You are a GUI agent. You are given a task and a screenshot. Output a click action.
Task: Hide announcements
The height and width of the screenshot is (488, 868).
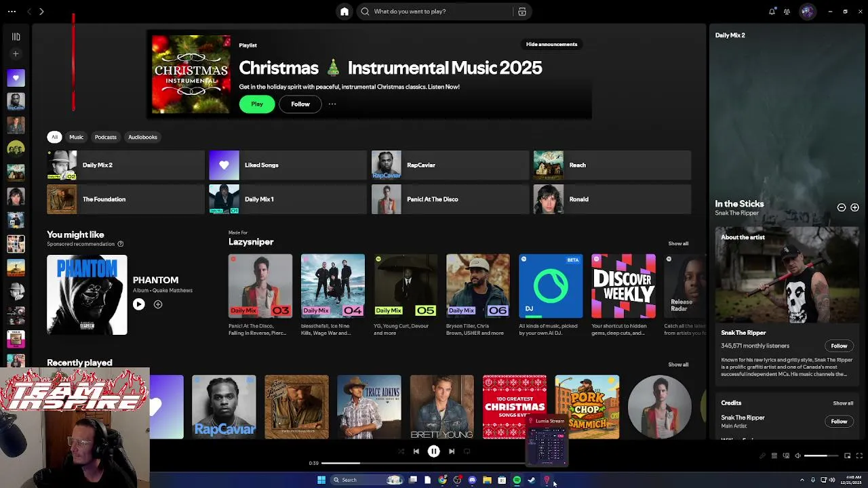[x=552, y=45]
